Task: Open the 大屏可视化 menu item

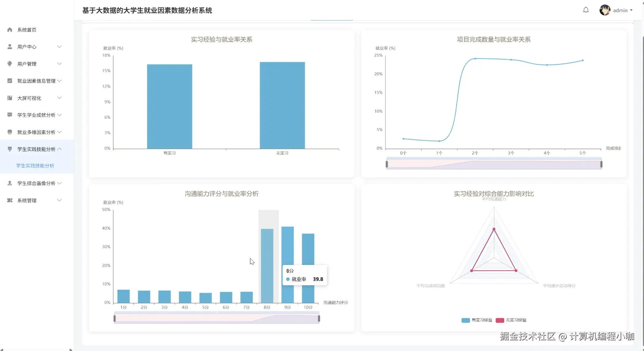Action: (37, 98)
